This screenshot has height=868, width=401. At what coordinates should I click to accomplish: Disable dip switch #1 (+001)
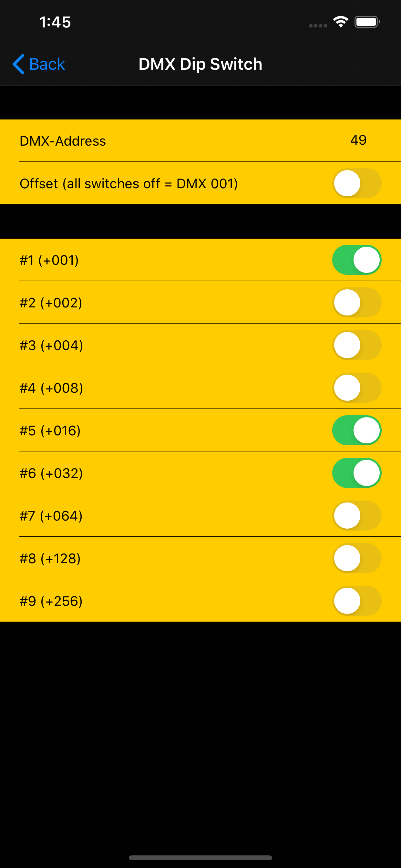coord(357,259)
